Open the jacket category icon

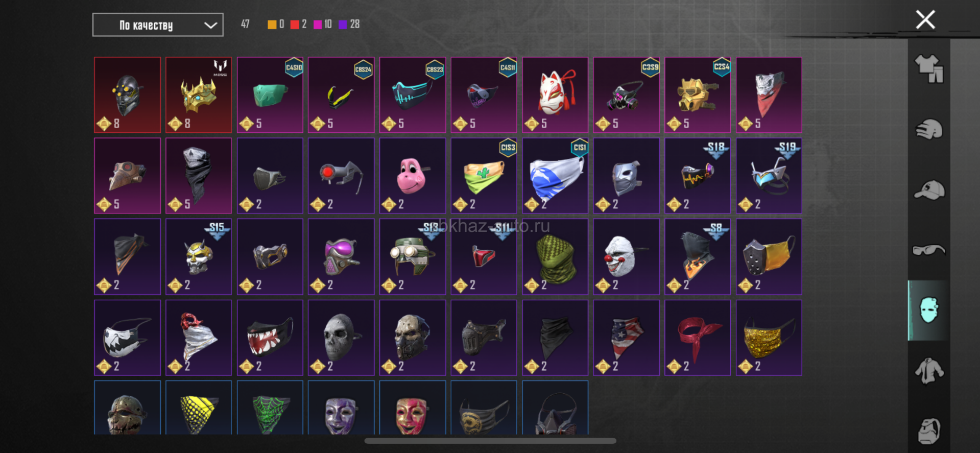click(x=929, y=370)
